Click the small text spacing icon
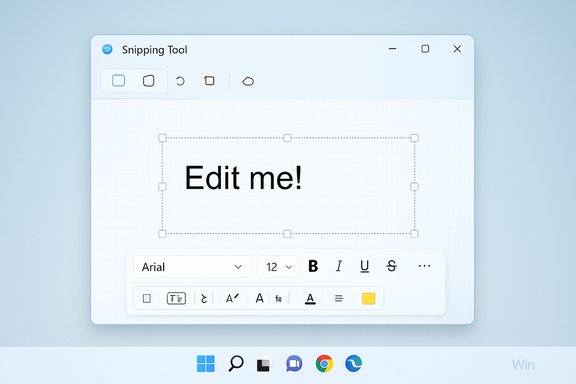Image resolution: width=576 pixels, height=384 pixels. point(278,299)
